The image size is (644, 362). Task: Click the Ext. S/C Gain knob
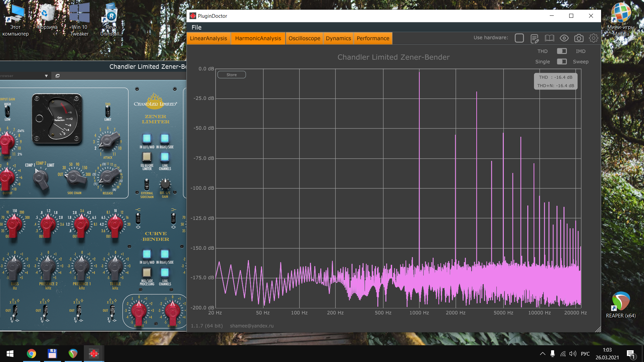165,184
